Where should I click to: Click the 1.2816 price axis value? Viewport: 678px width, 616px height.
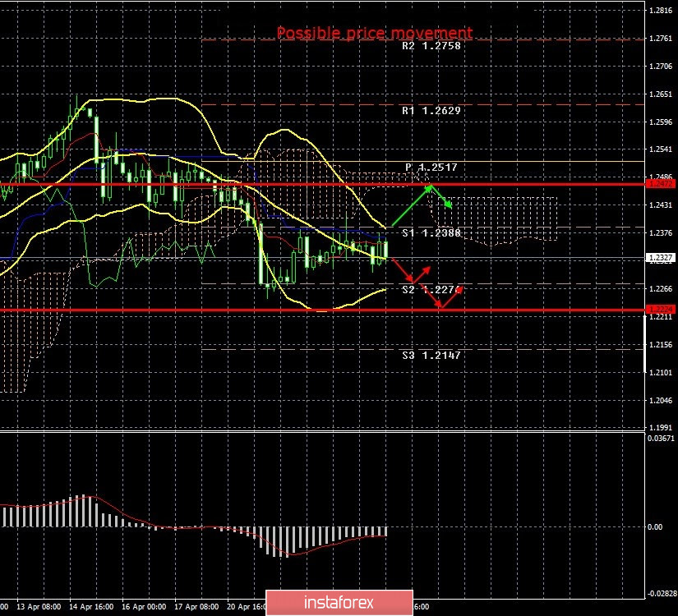(661, 11)
